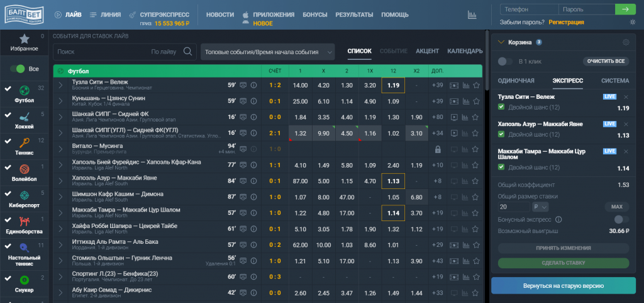
Task: Click the search magnifier icon
Action: coord(187,52)
